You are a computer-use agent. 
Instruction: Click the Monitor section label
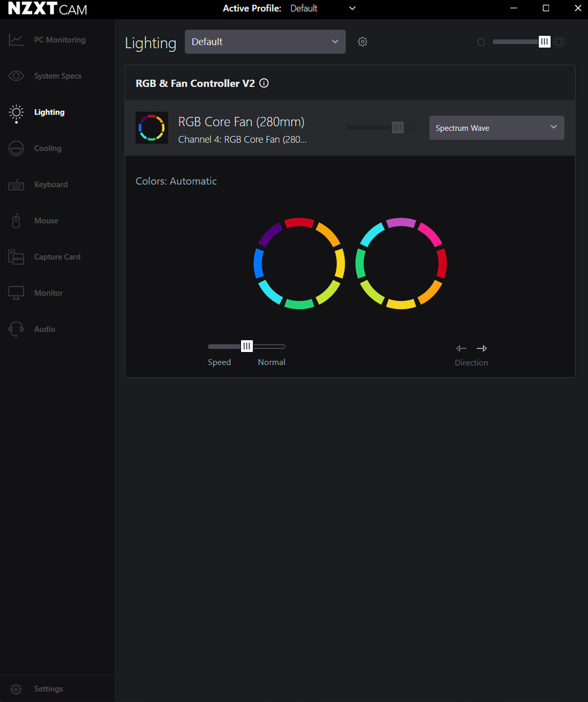click(49, 293)
